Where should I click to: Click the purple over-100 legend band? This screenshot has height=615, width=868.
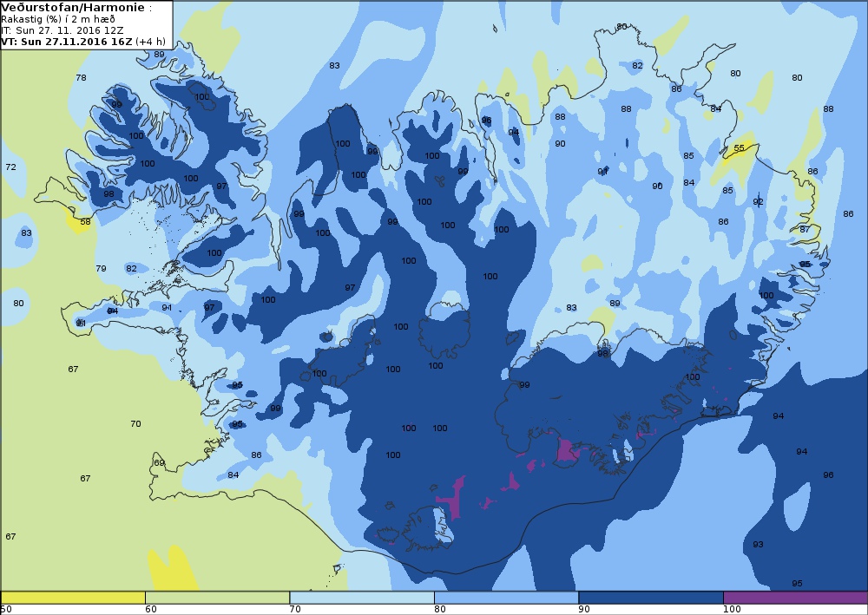click(795, 598)
